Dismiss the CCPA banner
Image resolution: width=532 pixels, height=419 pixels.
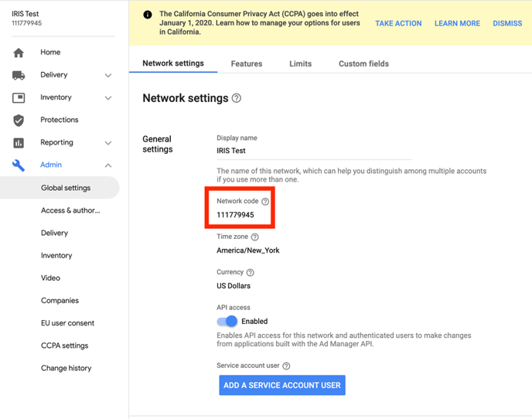tap(507, 23)
